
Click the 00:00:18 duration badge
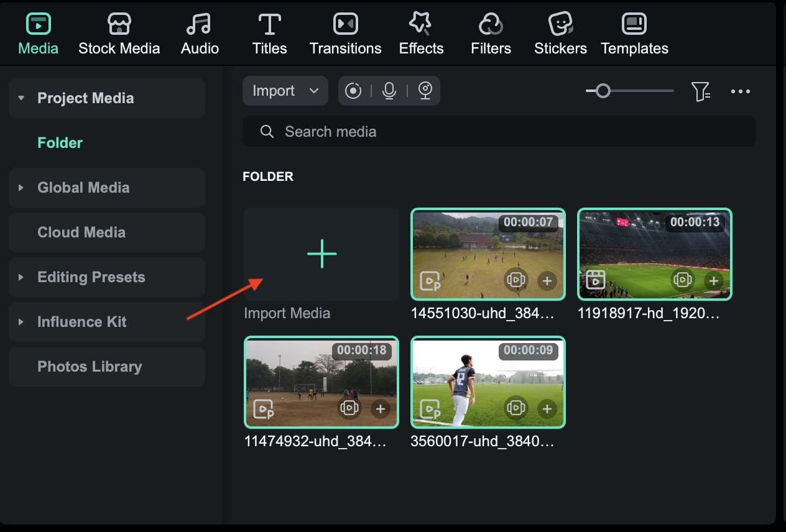coord(361,350)
